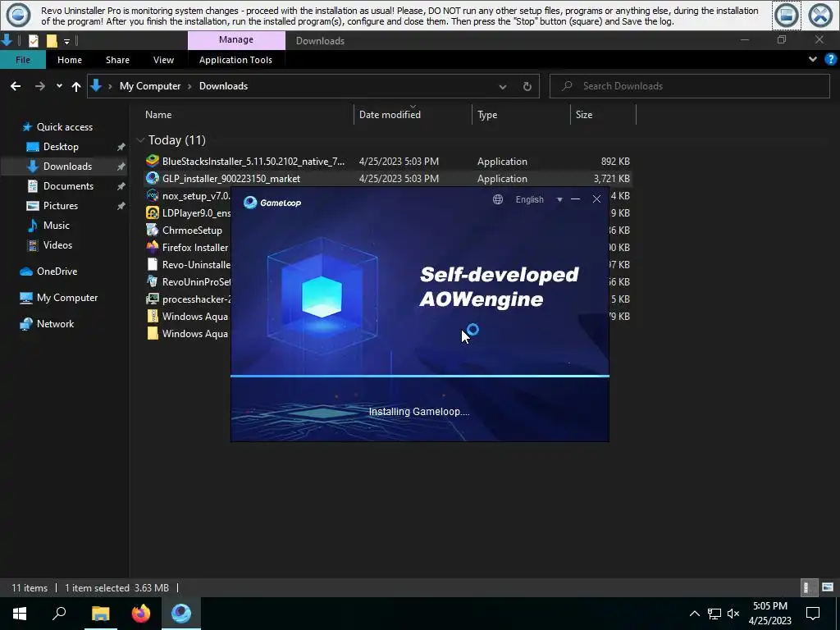Show hidden system tray icons

694,614
